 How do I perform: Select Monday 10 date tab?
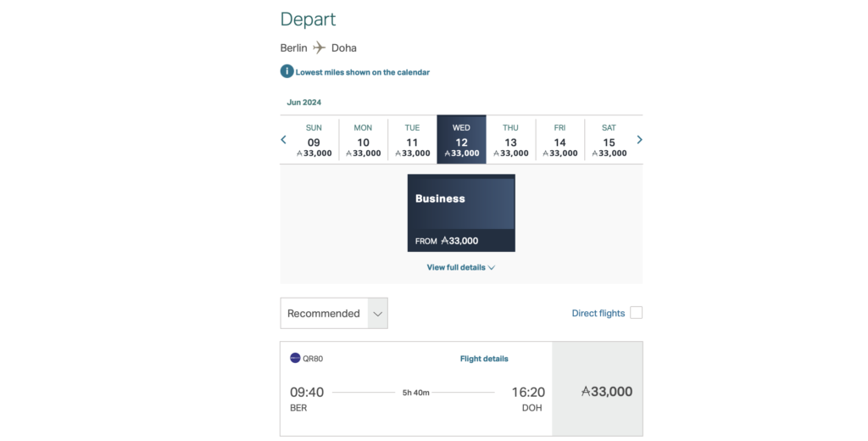(363, 140)
